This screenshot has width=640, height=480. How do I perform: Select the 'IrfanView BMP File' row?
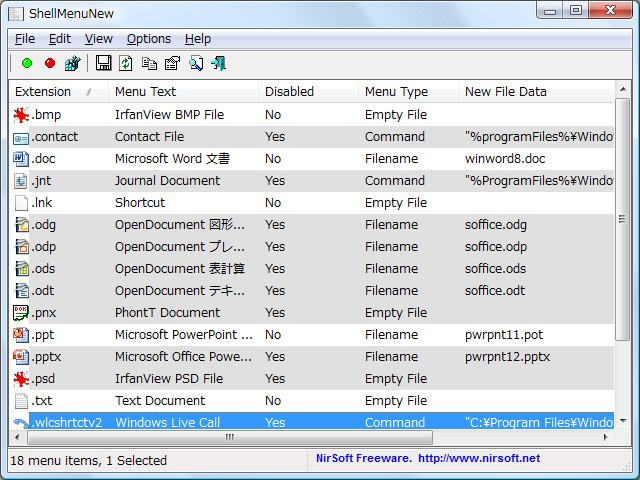point(311,115)
